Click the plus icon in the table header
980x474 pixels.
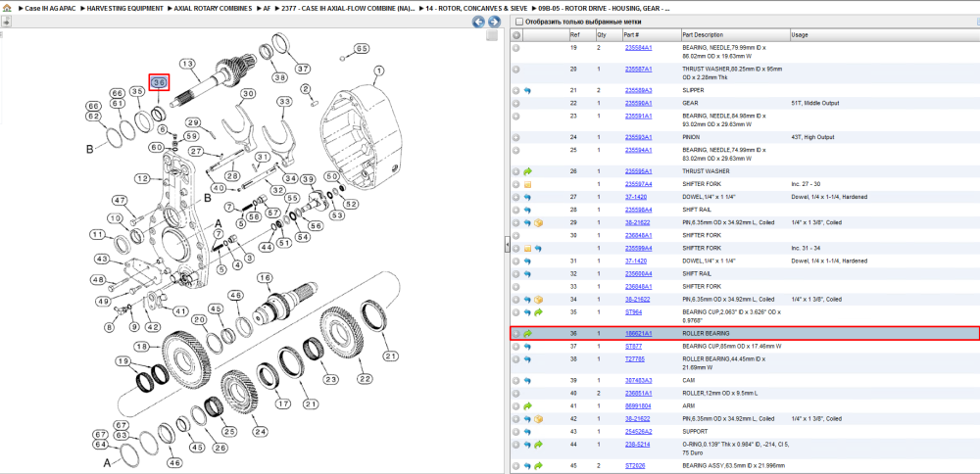click(516, 35)
